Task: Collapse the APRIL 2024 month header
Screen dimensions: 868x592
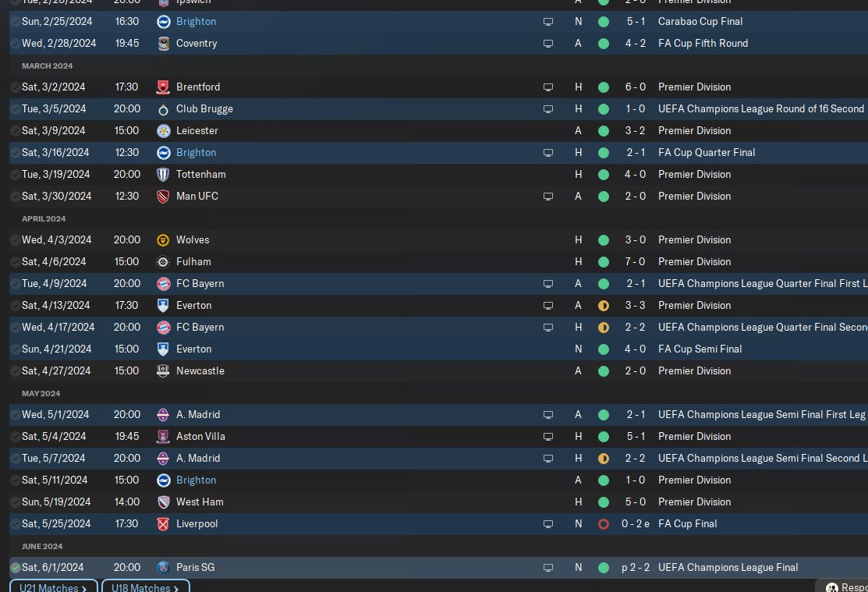Action: tap(44, 218)
